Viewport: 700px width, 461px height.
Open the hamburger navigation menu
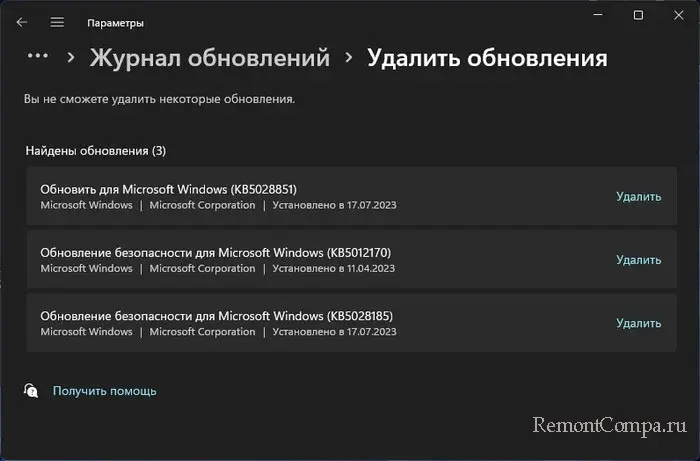(57, 22)
